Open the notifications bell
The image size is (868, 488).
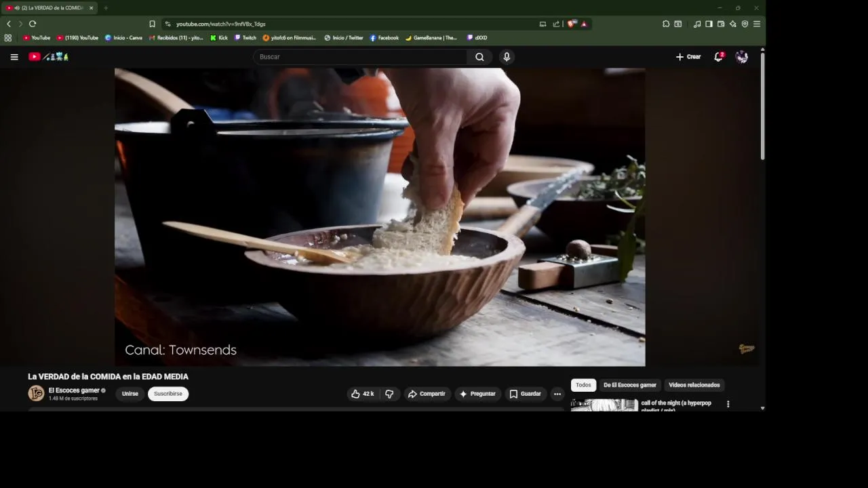[719, 57]
